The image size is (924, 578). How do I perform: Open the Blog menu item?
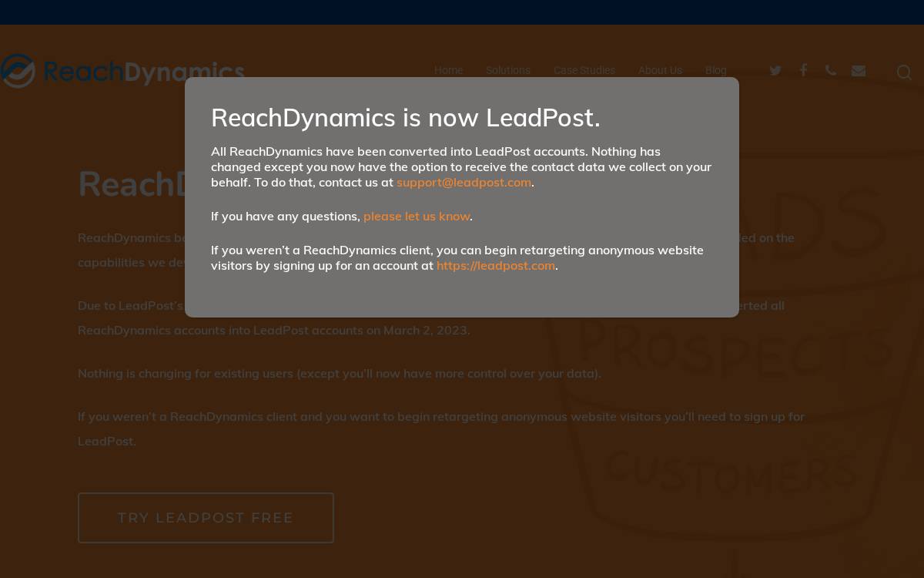pyautogui.click(x=716, y=70)
